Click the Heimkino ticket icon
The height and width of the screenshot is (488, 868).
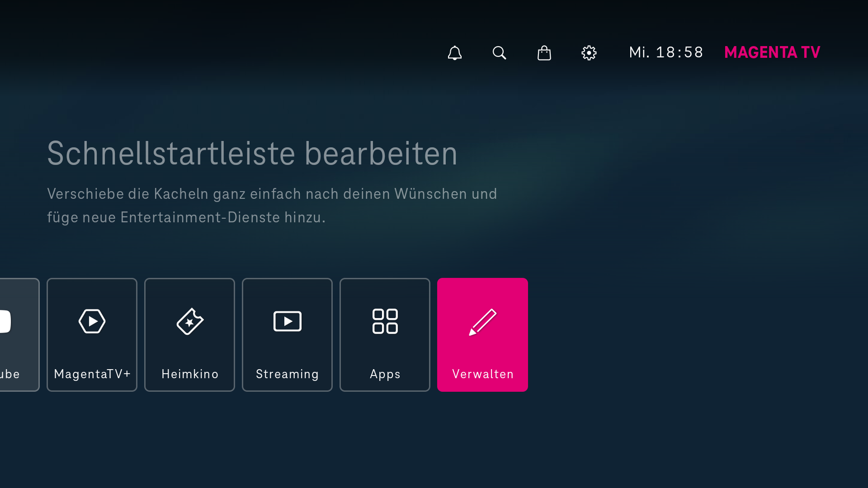coord(190,321)
